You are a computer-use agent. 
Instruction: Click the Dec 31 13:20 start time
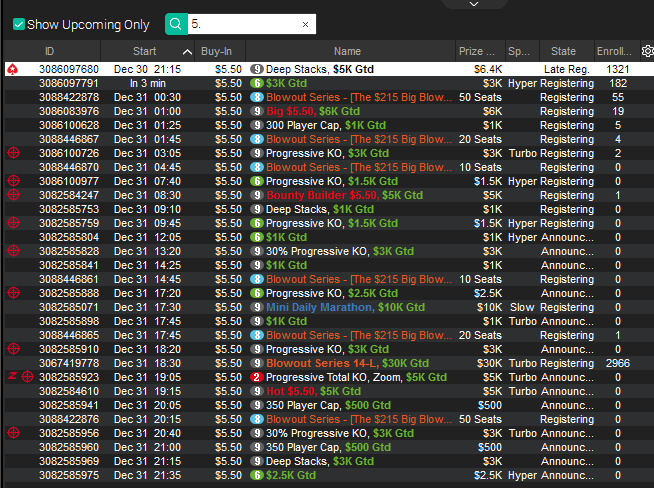pos(147,251)
